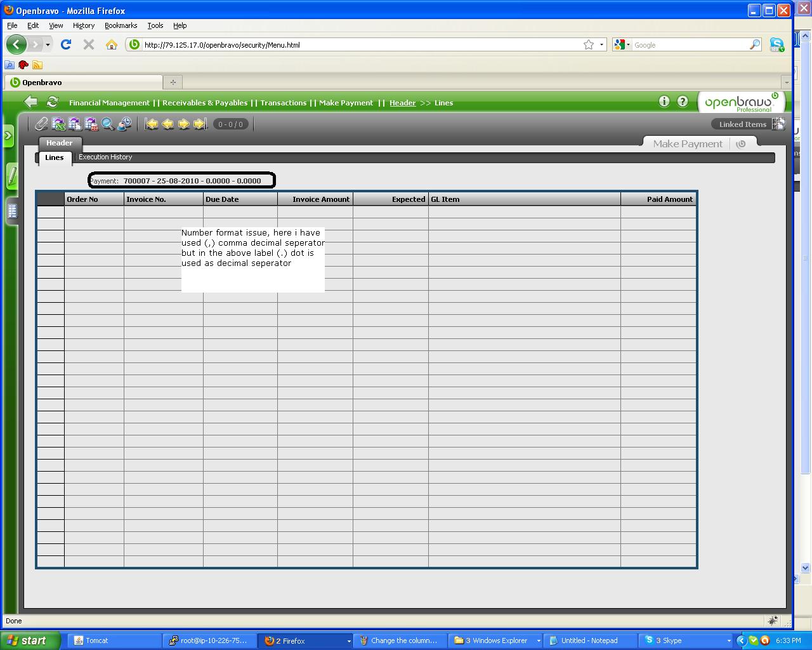Image resolution: width=812 pixels, height=650 pixels.
Task: Expand the Skype taskbar group dropdown
Action: click(728, 641)
